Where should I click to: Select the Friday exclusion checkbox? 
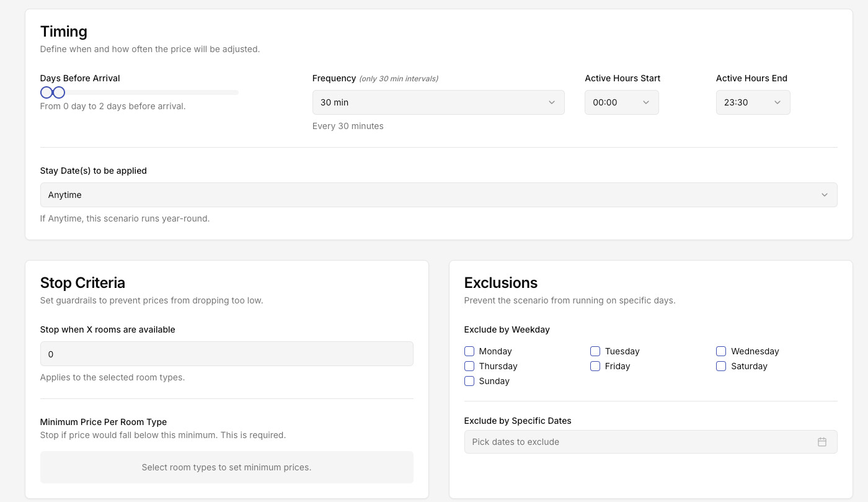pos(595,366)
